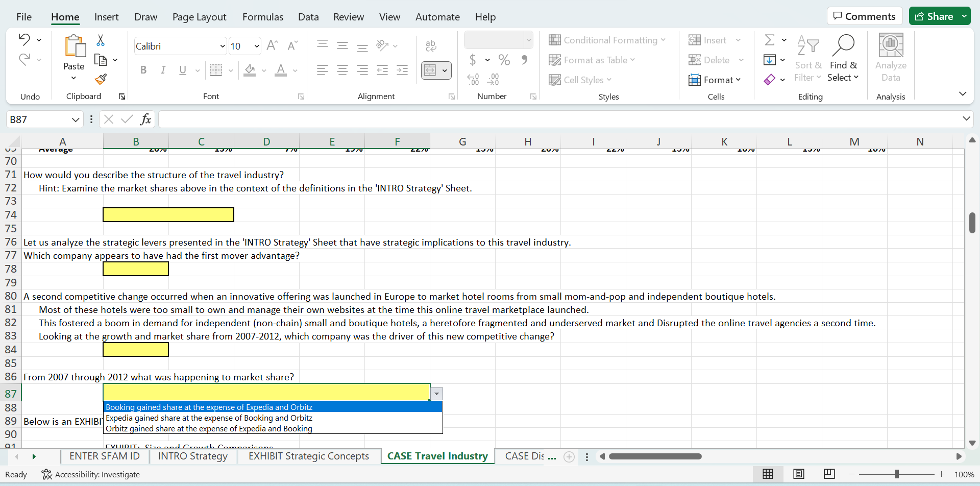Image resolution: width=980 pixels, height=486 pixels.
Task: Increase decimal places
Action: (473, 79)
